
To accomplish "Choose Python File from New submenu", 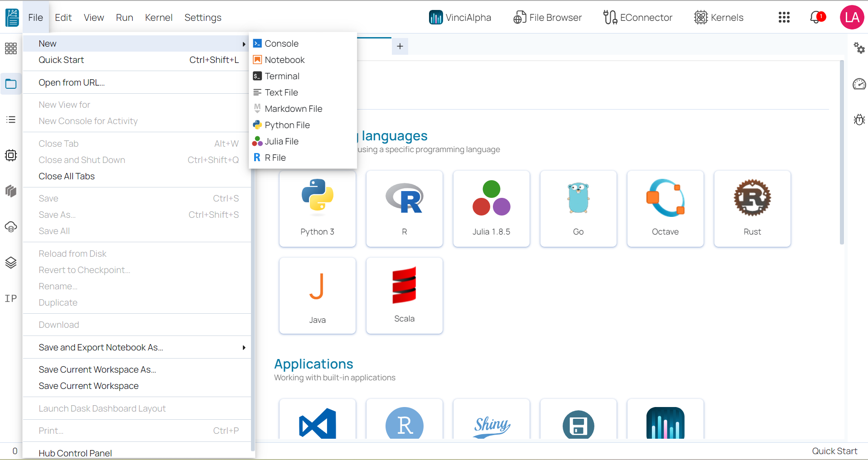I will pos(303,125).
